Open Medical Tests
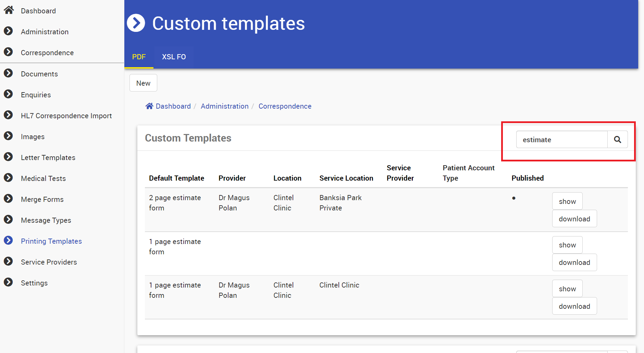The width and height of the screenshot is (644, 353). [x=44, y=179]
